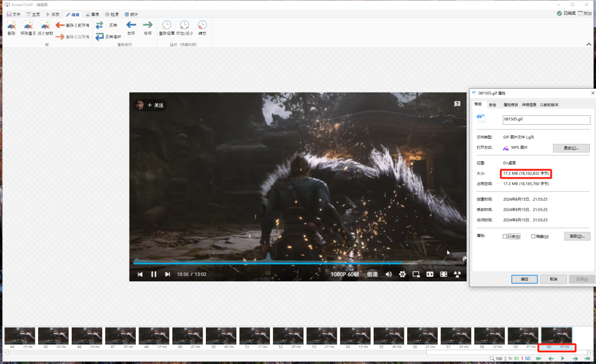This screenshot has width=596, height=364.
Task: Go to previous frame in bottom bar
Action: pyautogui.click(x=551, y=358)
